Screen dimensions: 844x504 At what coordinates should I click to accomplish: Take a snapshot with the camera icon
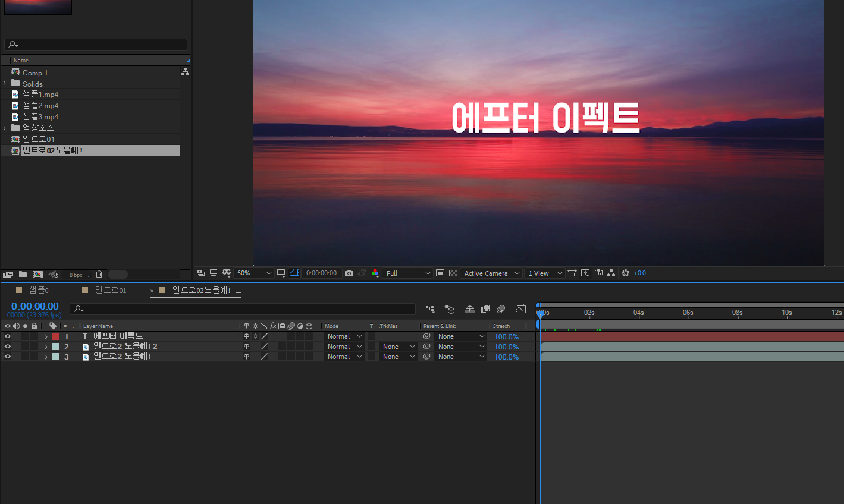[x=349, y=273]
